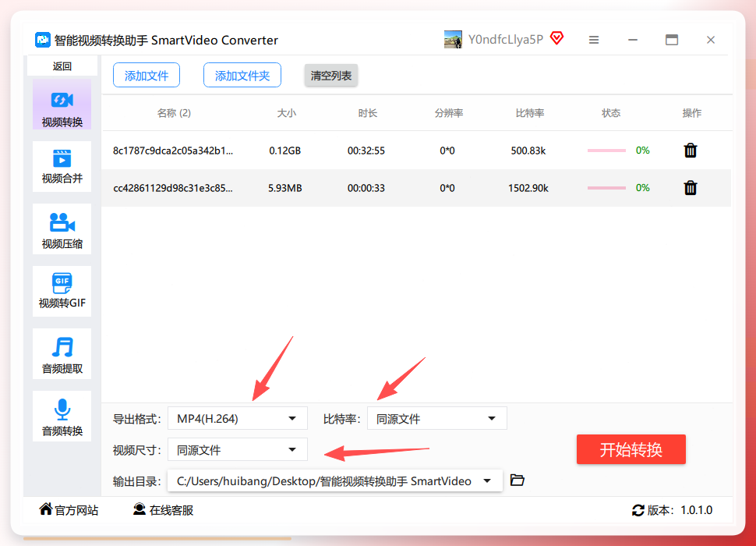The image size is (756, 546).
Task: Click the 5.93MB size cell
Action: tap(285, 188)
